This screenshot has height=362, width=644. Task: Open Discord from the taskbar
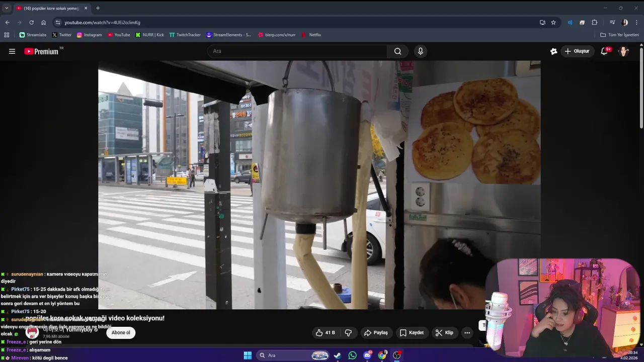[x=367, y=355]
